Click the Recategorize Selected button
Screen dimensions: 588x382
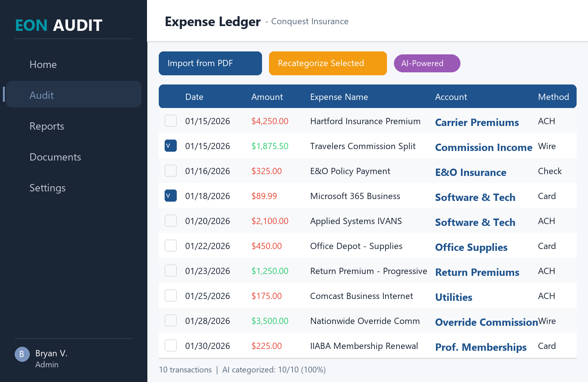pyautogui.click(x=328, y=63)
